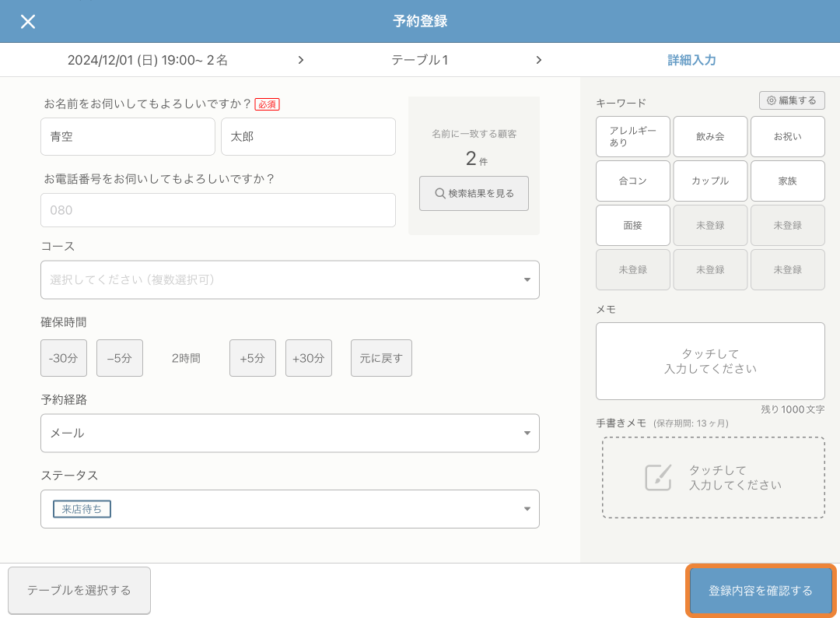Select the テーブル1 step in the header
Viewport: 840px width, 618px height.
[420, 60]
